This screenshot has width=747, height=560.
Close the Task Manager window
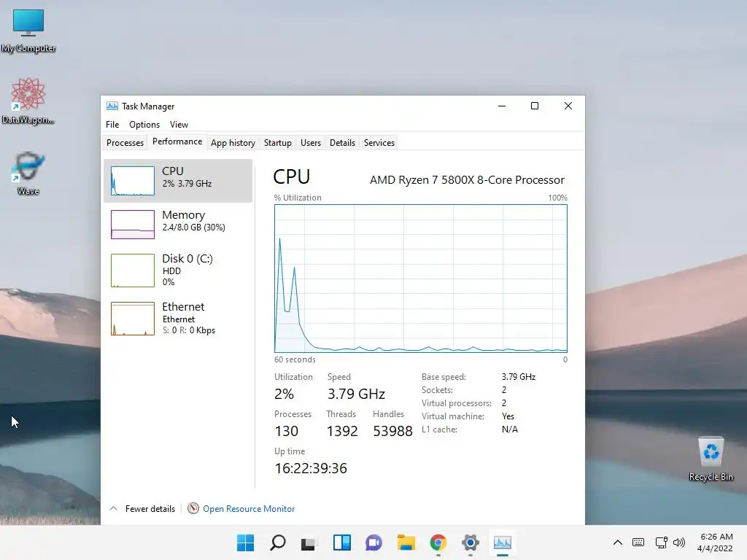point(568,106)
